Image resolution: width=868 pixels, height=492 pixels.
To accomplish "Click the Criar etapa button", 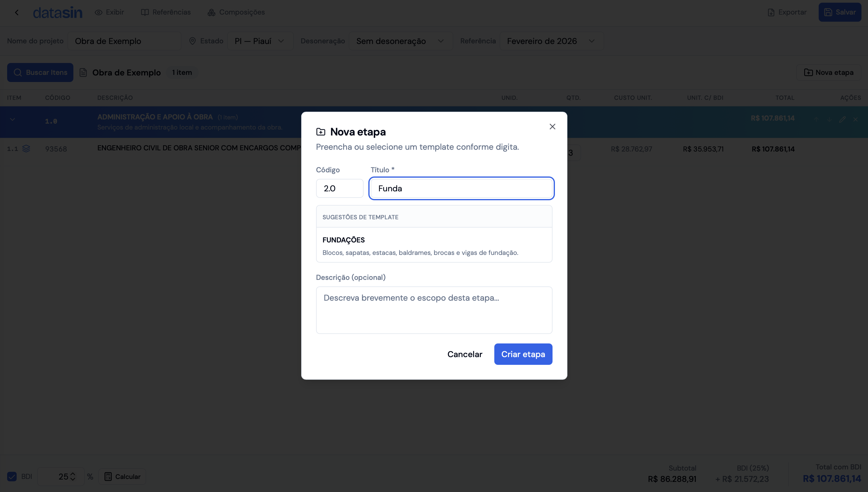I will (523, 354).
